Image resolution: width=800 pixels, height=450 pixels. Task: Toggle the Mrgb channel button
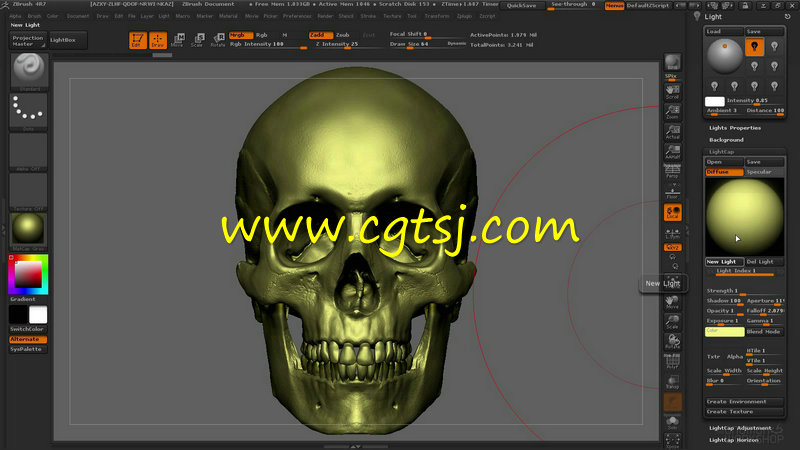241,35
